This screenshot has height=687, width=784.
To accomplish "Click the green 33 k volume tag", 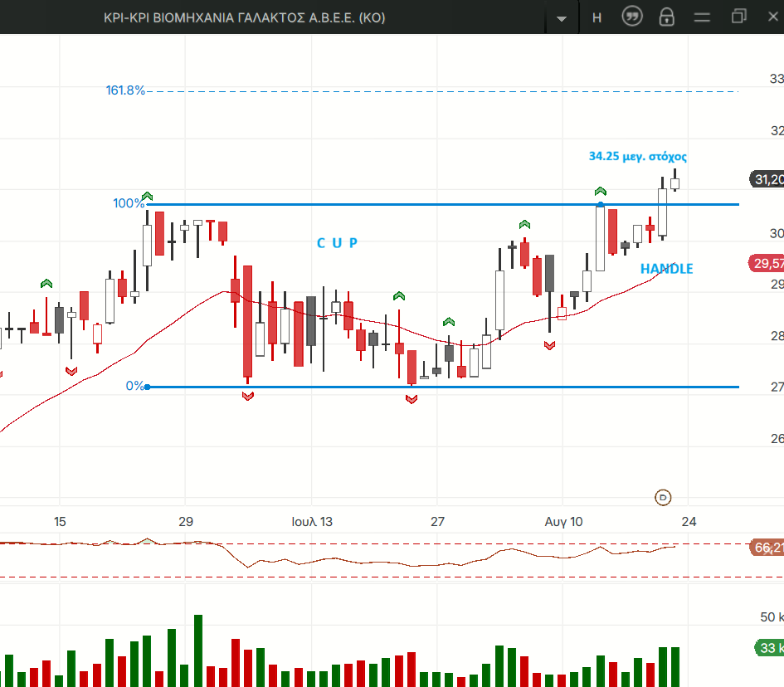I will [x=770, y=648].
